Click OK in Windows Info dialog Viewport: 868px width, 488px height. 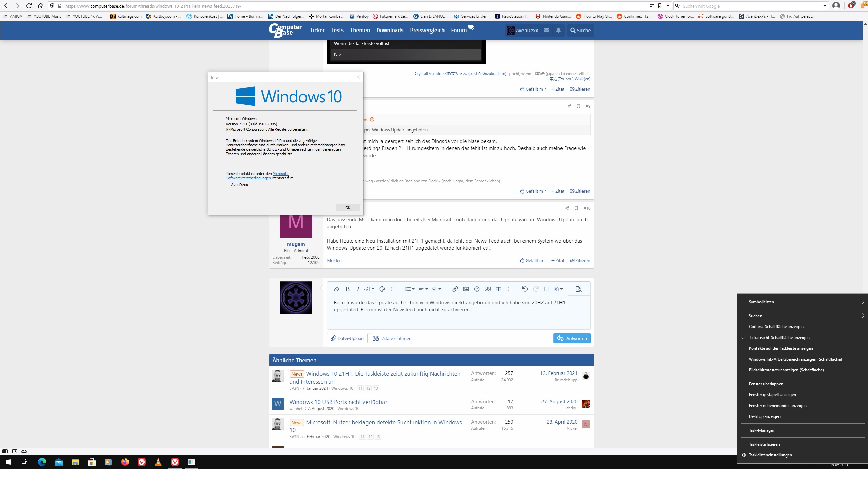(x=348, y=208)
